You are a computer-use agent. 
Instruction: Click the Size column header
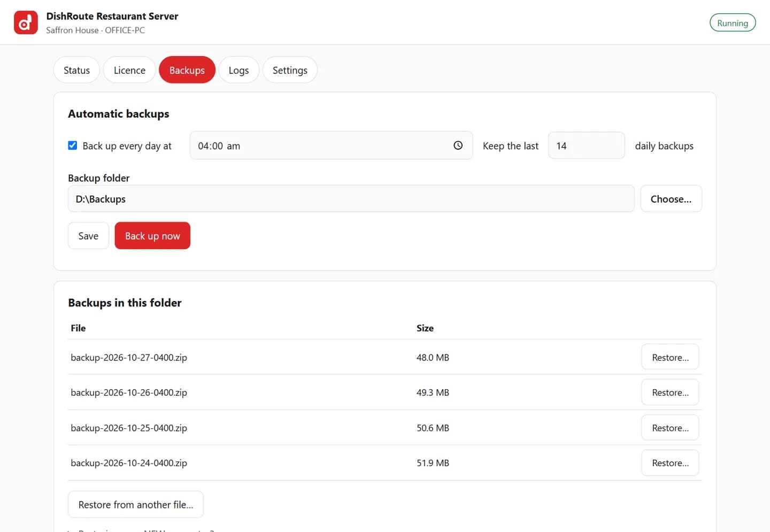click(x=425, y=328)
